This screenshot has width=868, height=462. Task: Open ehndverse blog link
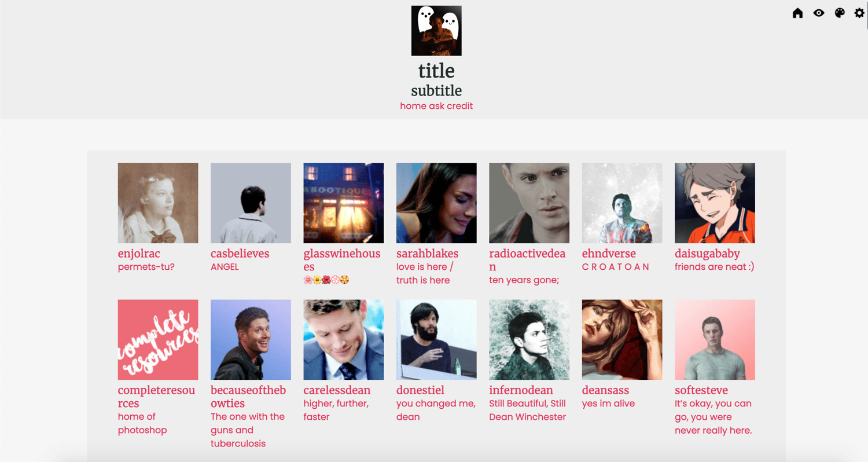pyautogui.click(x=609, y=254)
